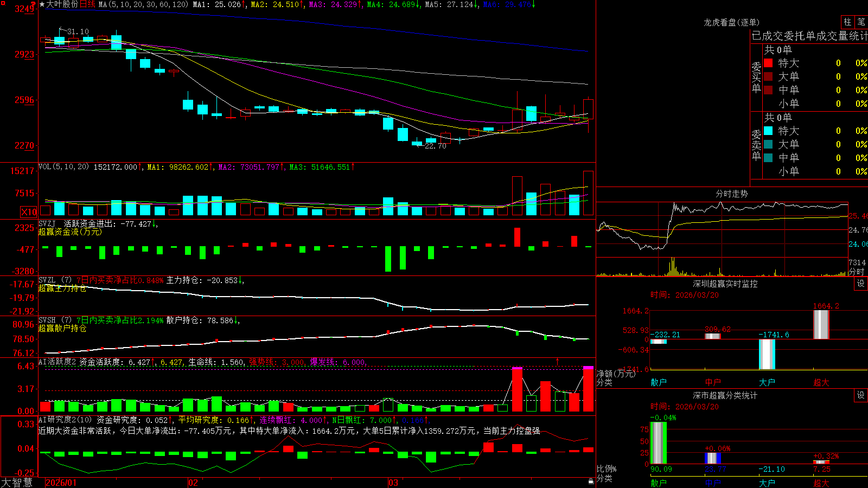The image size is (868, 488).
Task: Click the red 特大 buy-order color swatch
Action: (x=768, y=63)
